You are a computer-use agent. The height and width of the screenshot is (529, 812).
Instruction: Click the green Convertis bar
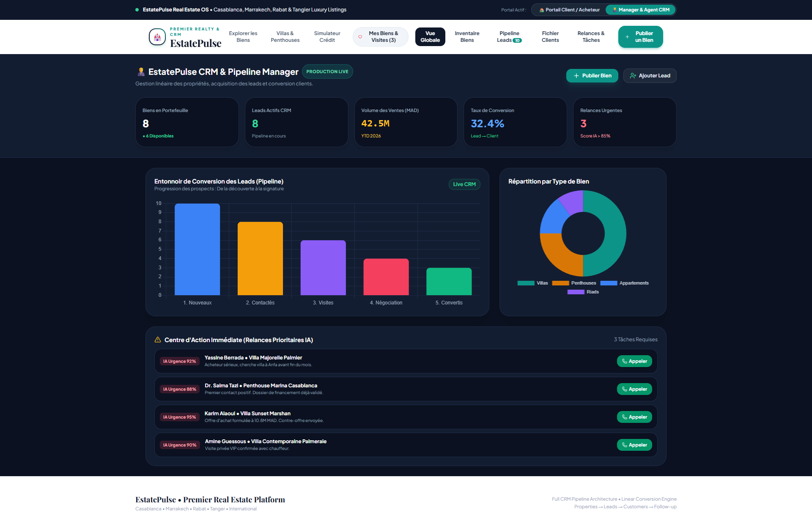[x=449, y=282]
